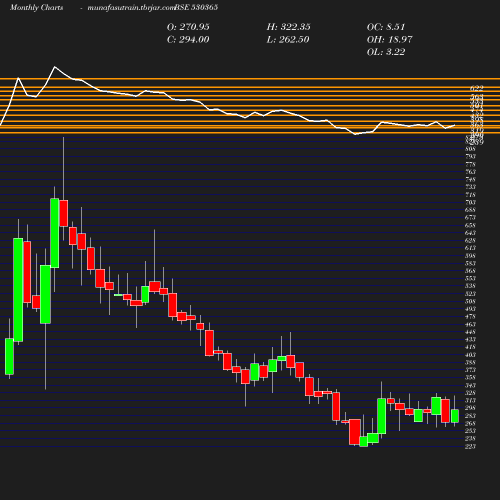Click the price axis label '553'

(x=470, y=278)
